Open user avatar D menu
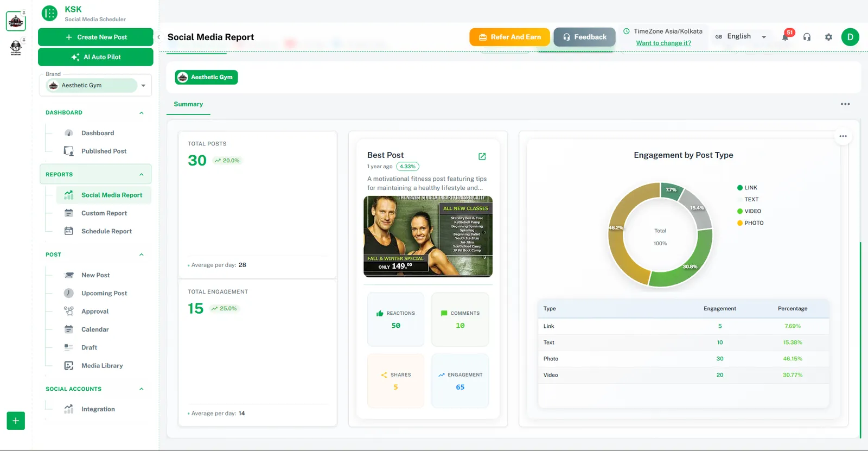868x451 pixels. click(x=850, y=37)
